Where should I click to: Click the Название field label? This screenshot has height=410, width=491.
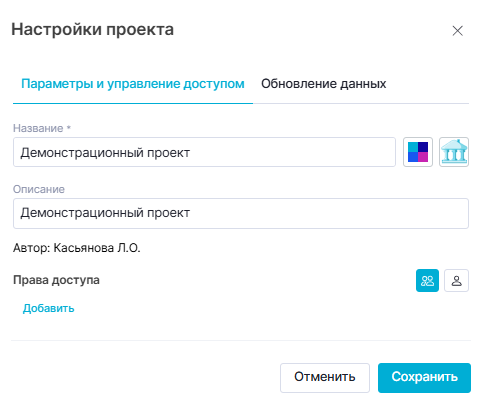coord(38,128)
